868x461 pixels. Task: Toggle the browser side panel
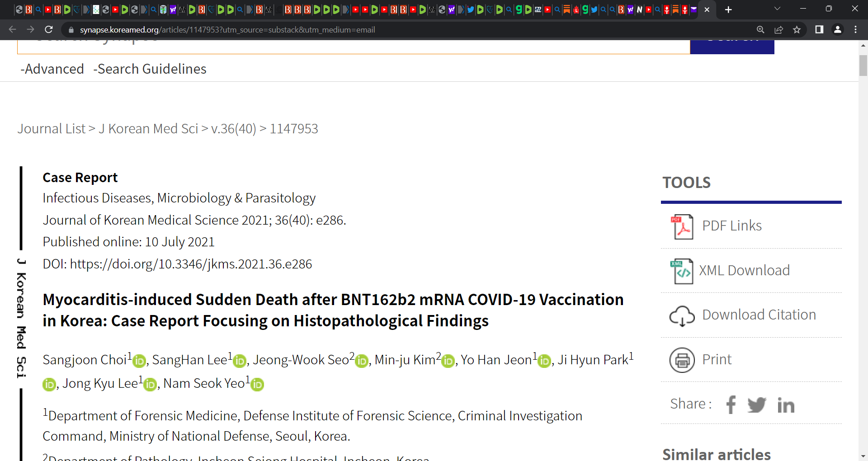tap(819, 29)
